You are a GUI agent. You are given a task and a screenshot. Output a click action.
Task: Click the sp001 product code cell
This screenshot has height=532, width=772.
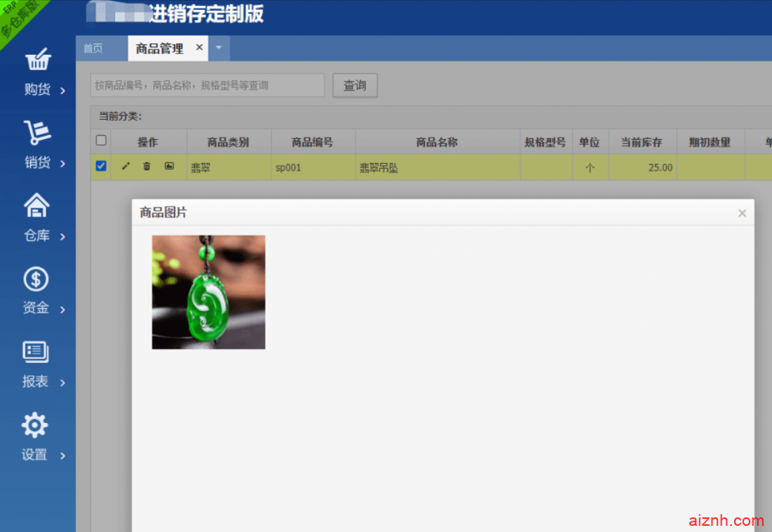[313, 168]
